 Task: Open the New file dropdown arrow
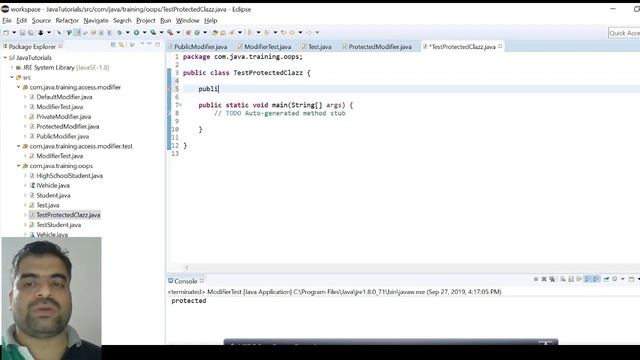14,33
